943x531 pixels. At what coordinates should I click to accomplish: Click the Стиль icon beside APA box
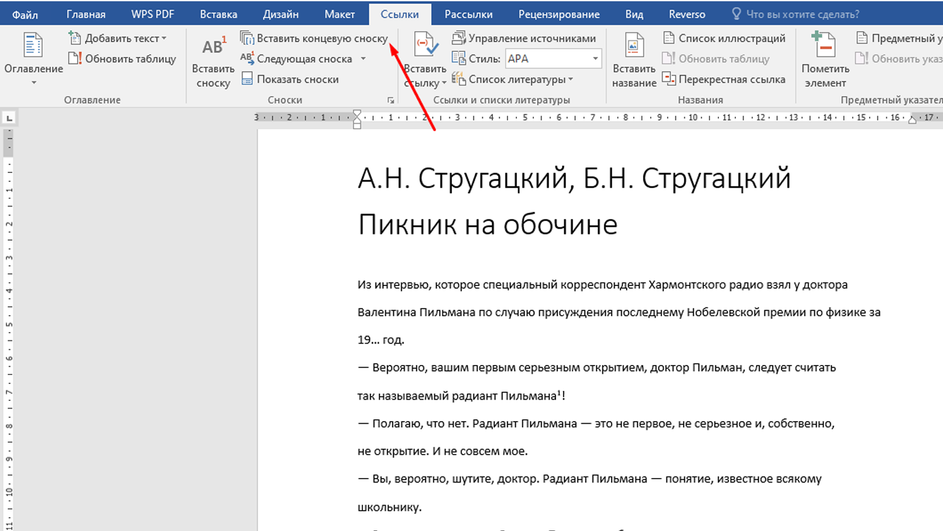click(x=458, y=58)
